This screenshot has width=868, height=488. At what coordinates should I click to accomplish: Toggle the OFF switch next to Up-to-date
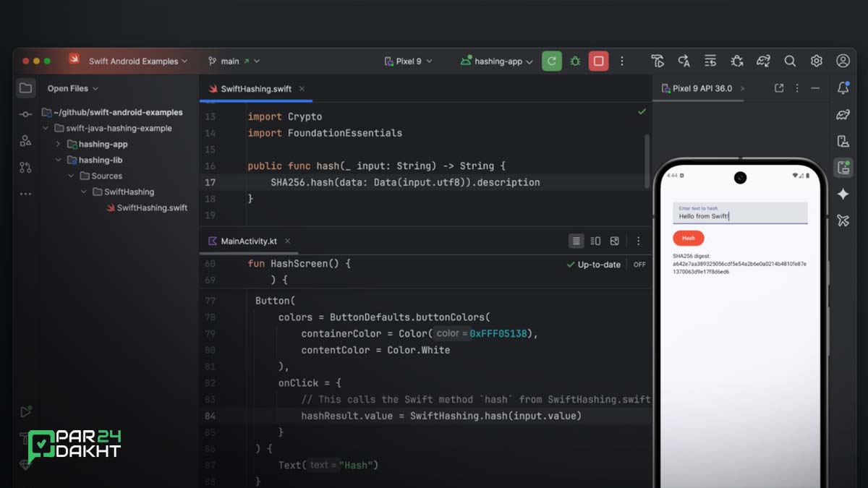[x=639, y=265]
